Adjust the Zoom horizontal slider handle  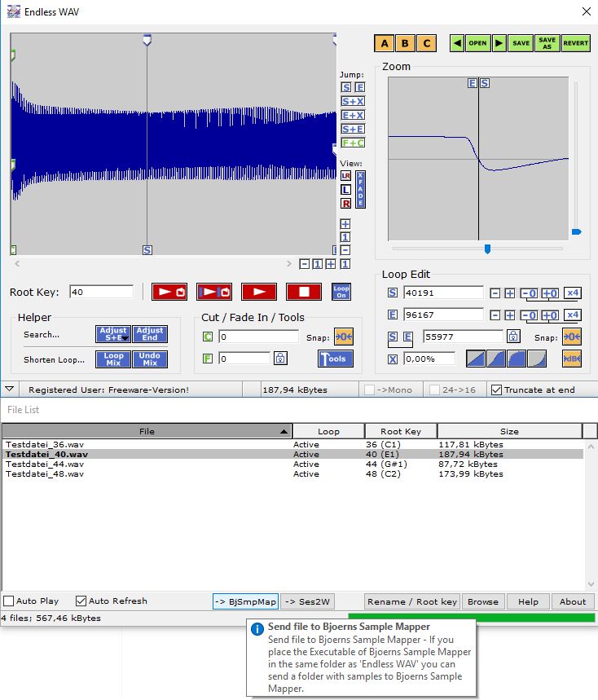487,249
